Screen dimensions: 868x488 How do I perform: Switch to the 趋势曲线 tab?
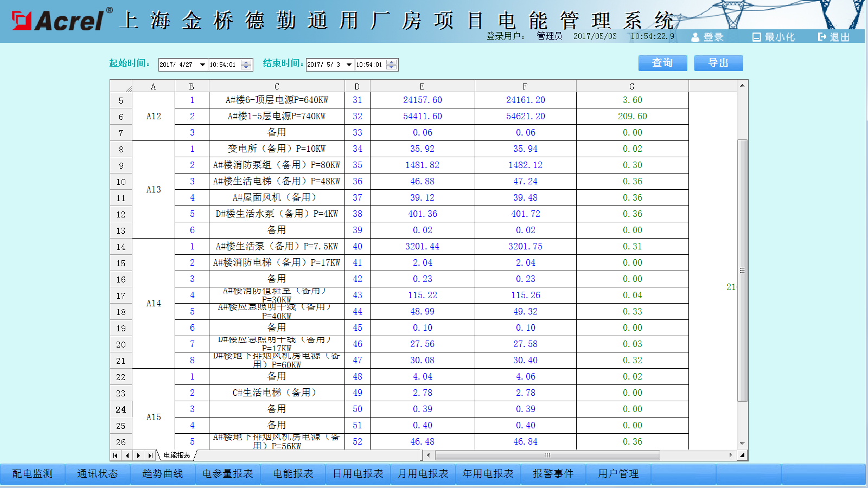[x=163, y=474]
